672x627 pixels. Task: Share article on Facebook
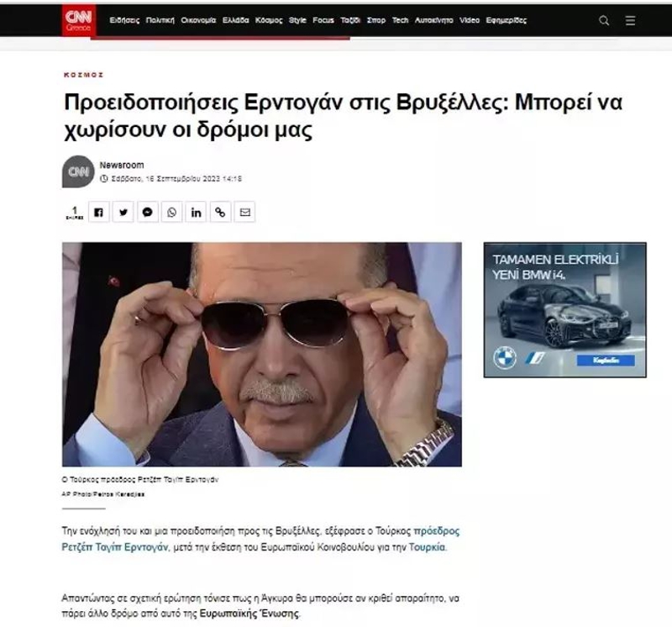click(99, 212)
